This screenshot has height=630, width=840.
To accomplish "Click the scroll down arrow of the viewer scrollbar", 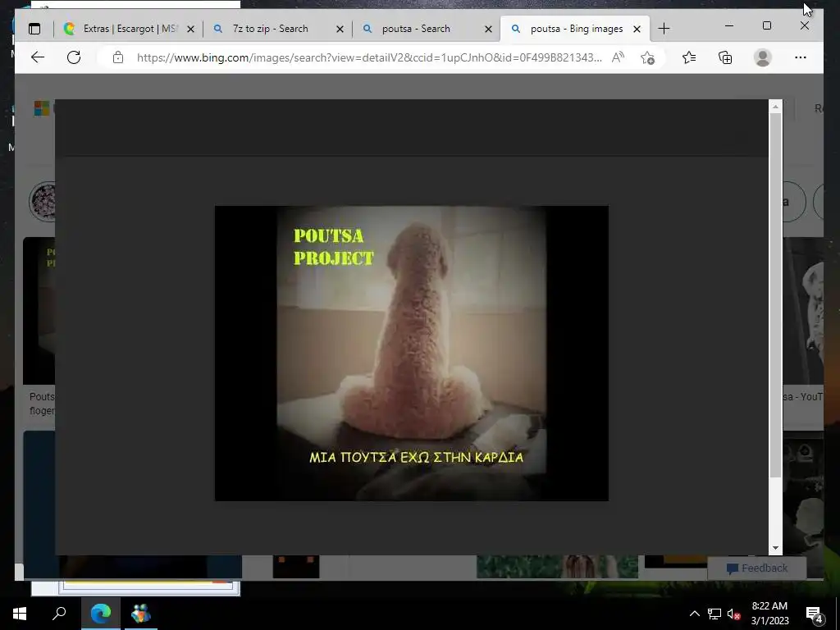I will coord(775,548).
